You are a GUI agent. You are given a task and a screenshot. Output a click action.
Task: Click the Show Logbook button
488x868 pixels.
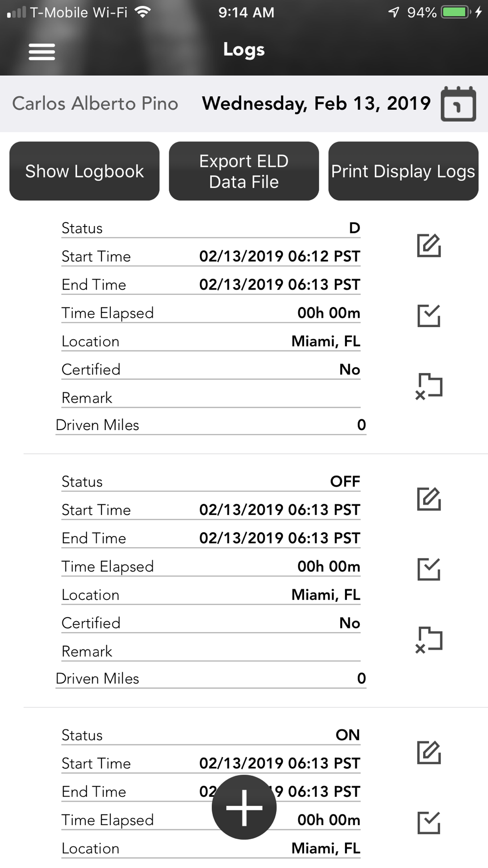(84, 171)
